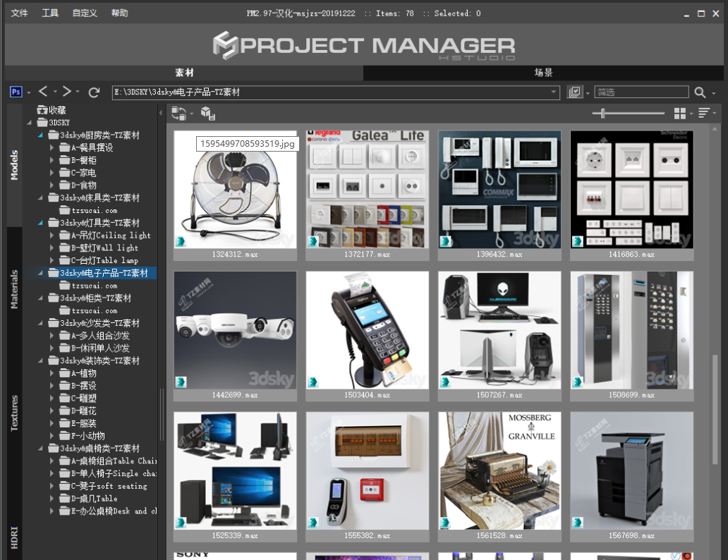Click the max file badge on 1324312.max

[181, 241]
